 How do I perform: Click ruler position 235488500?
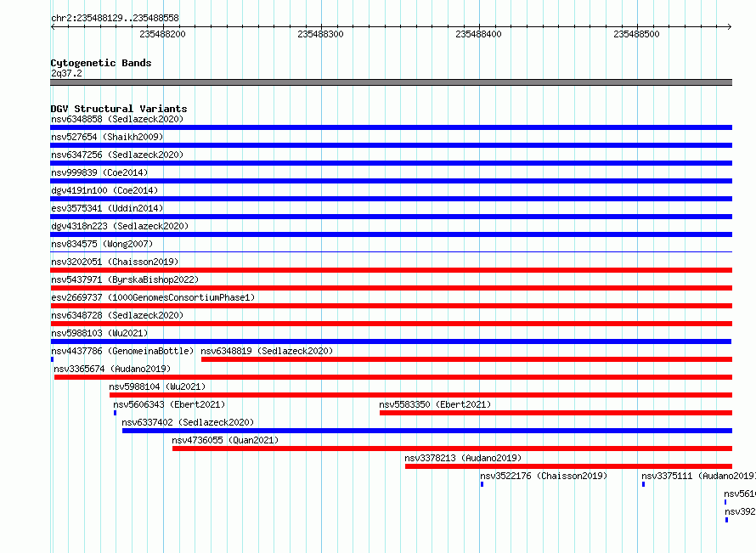tap(636, 34)
